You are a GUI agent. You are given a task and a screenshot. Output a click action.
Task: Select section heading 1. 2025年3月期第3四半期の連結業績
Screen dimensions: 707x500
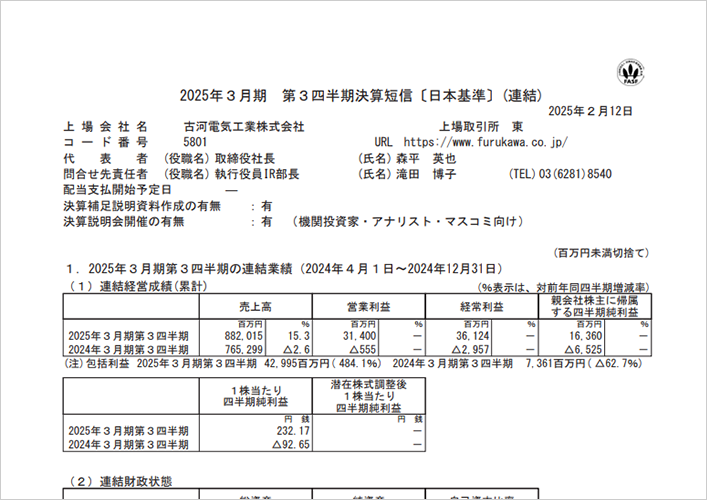[x=180, y=269]
